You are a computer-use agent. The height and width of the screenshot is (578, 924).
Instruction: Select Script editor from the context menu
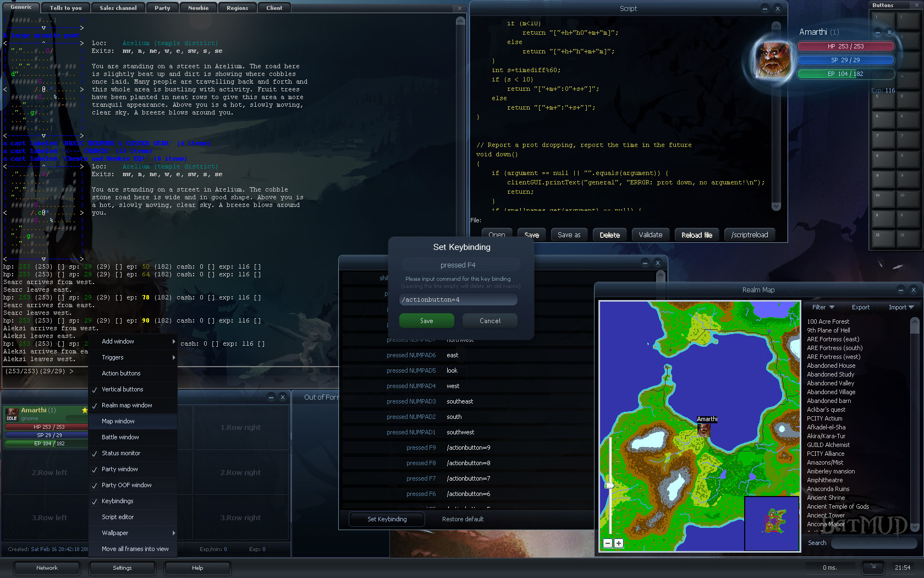point(117,517)
